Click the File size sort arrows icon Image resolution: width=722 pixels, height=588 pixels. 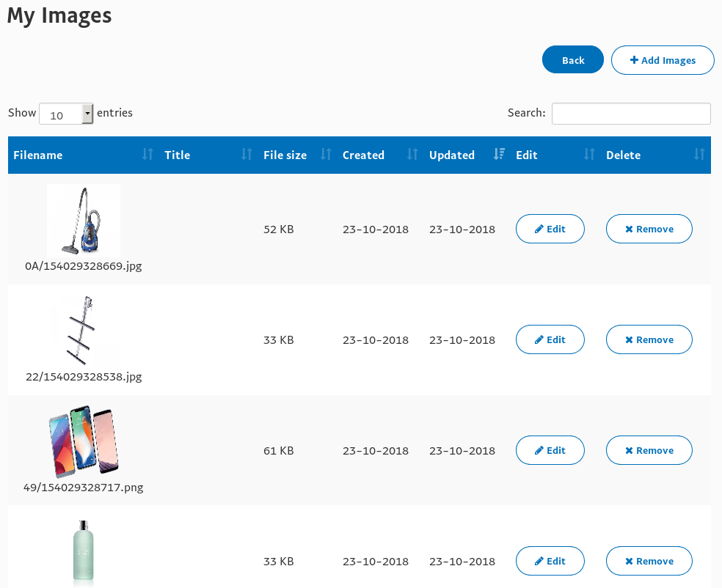pyautogui.click(x=326, y=154)
